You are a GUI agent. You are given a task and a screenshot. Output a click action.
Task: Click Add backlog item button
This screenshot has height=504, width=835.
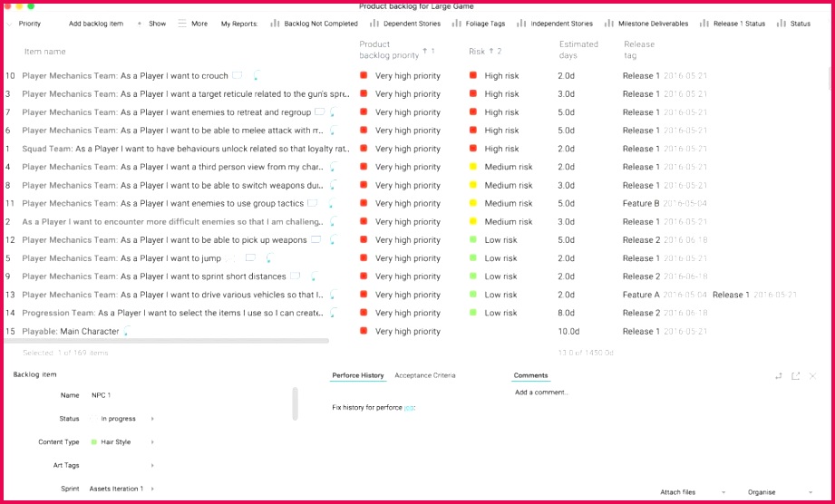[96, 24]
